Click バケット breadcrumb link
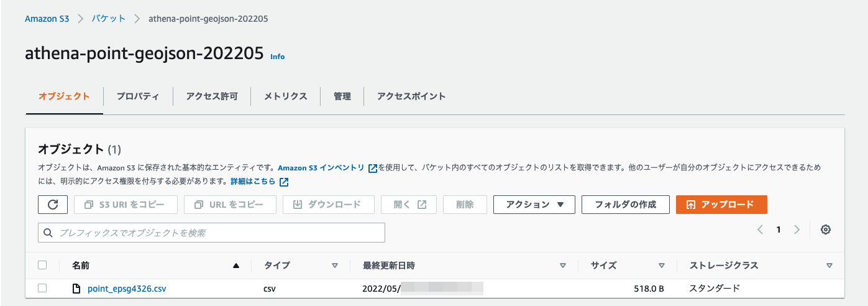 coord(109,19)
